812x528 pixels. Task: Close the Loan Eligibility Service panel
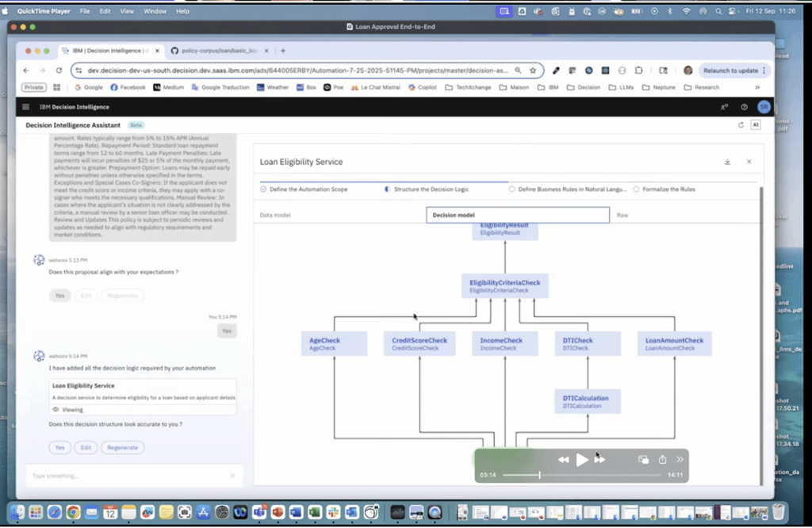pyautogui.click(x=749, y=162)
